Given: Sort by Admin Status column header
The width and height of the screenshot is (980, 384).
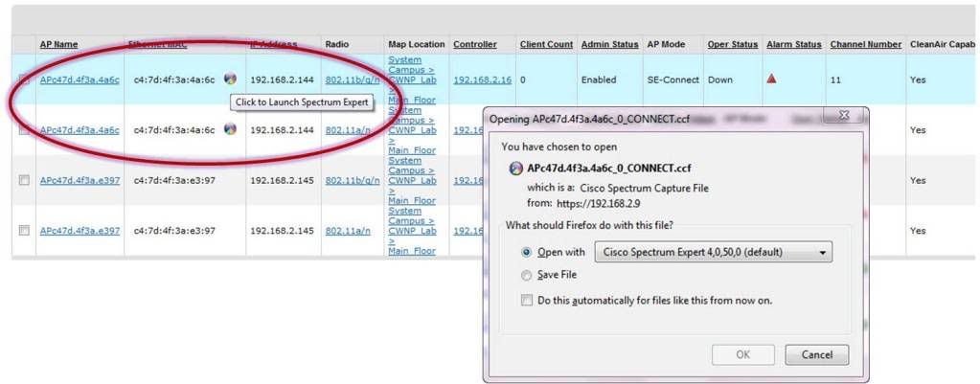Looking at the screenshot, I should point(609,44).
